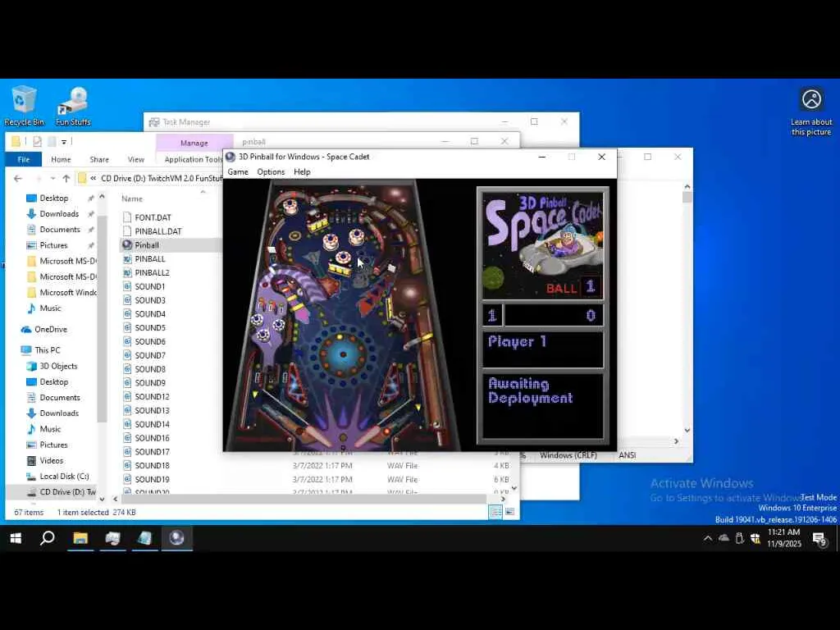Switch to Details view layout button
The width and height of the screenshot is (840, 630).
click(x=495, y=512)
